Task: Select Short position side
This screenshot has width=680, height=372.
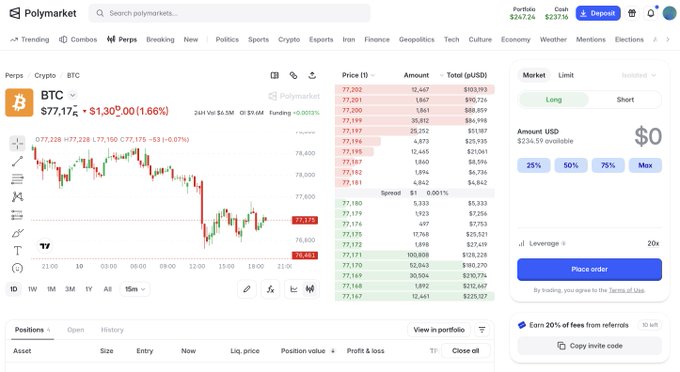Action: [x=625, y=100]
